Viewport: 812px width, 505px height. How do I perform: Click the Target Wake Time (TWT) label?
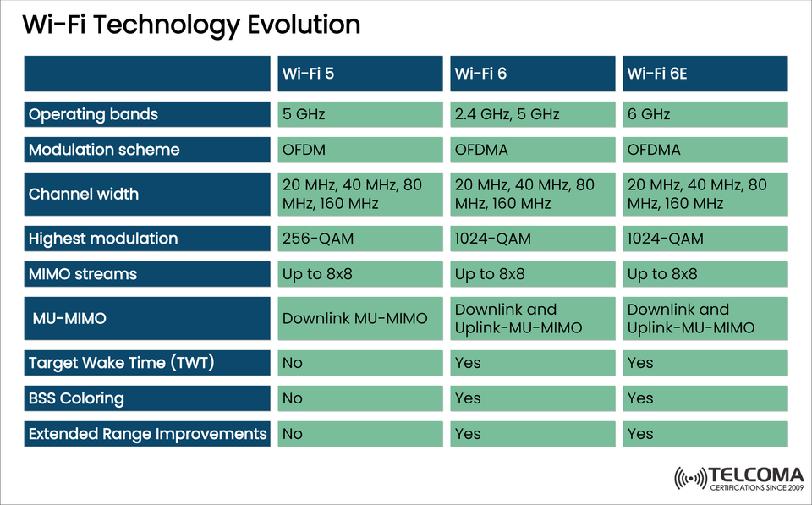147,363
